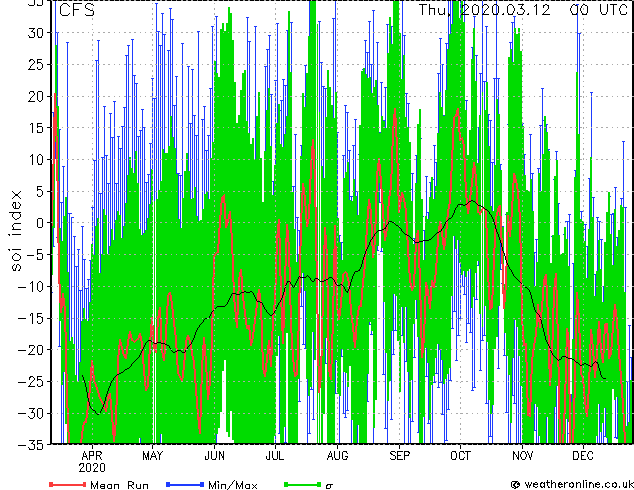
Task: Click the CFS model label
Action: [77, 10]
